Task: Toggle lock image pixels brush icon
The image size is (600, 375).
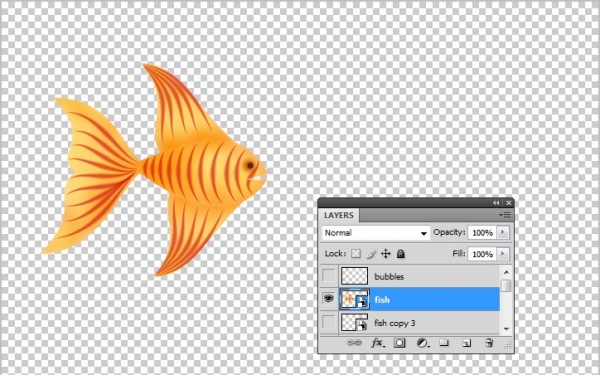Action: [x=371, y=254]
